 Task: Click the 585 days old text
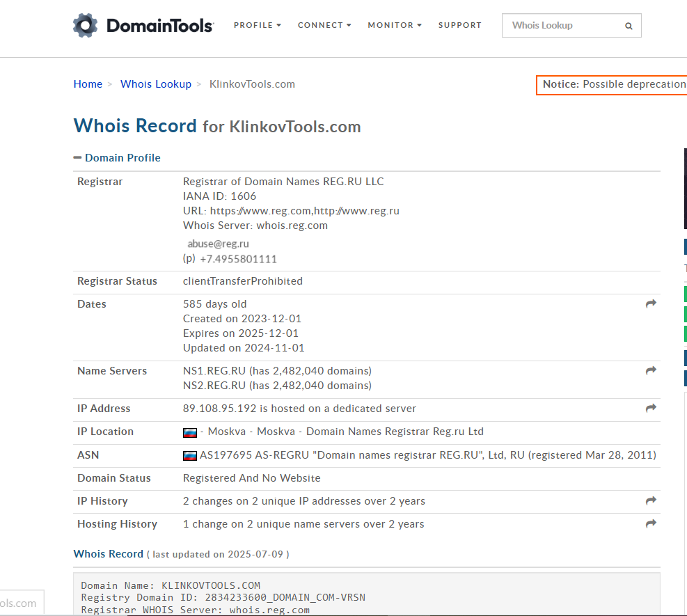coord(214,304)
